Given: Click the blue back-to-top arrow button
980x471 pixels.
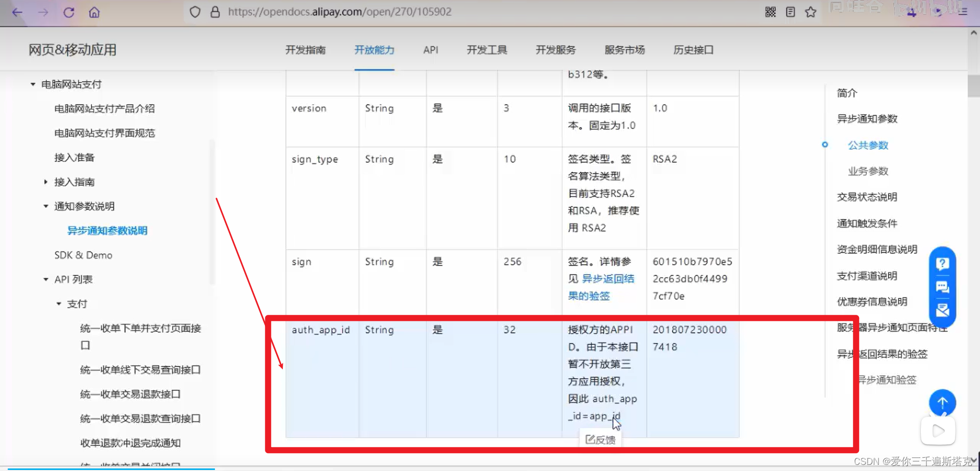Looking at the screenshot, I should 942,403.
